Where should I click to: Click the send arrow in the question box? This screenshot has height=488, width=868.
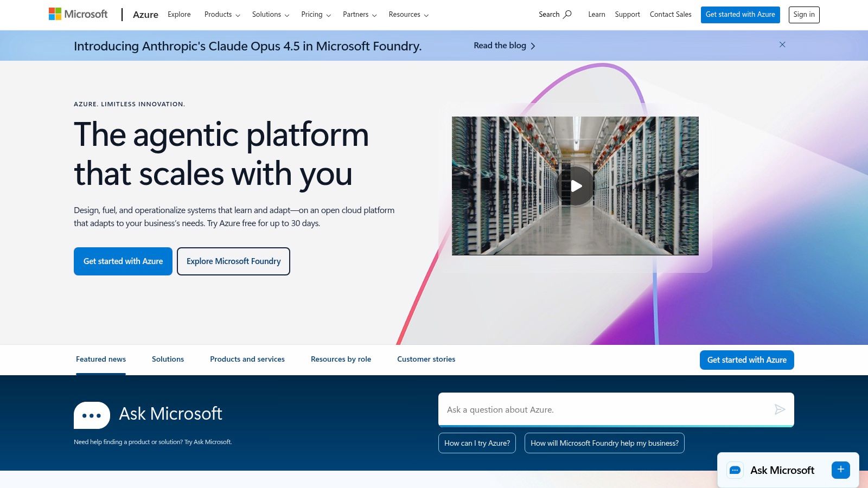[780, 410]
